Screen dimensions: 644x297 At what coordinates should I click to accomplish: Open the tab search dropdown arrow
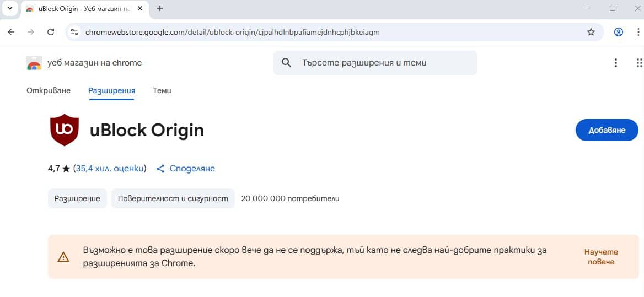click(x=10, y=8)
